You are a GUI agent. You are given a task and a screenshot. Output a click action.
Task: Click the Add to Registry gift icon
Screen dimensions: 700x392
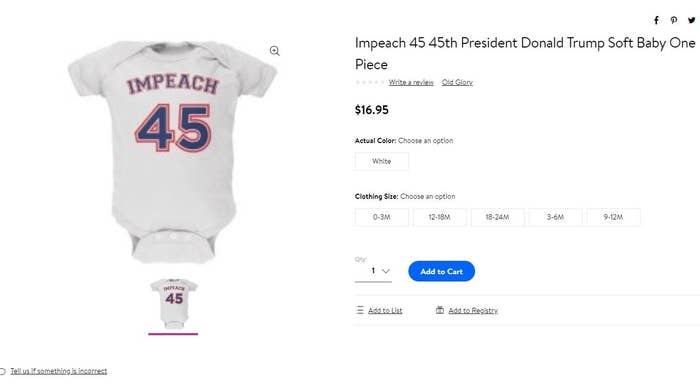[x=440, y=310]
